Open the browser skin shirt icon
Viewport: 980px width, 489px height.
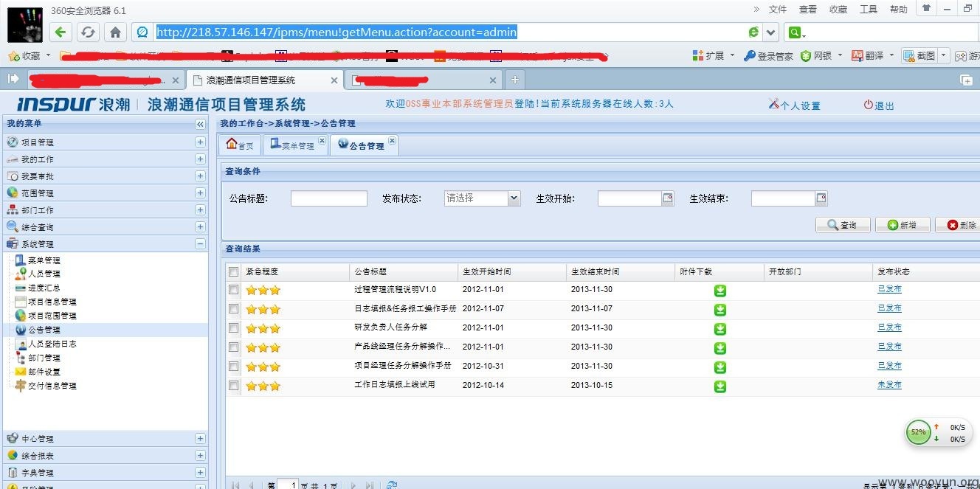point(925,8)
